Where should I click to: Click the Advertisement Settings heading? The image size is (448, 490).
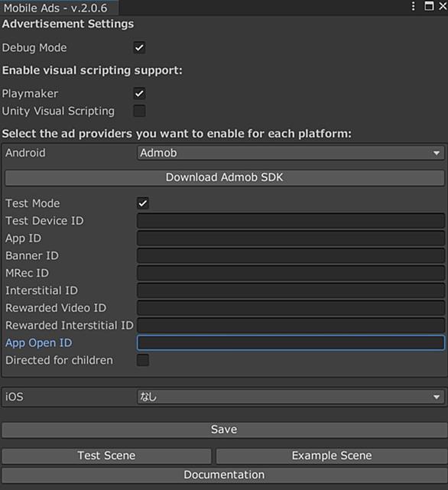[x=68, y=24]
